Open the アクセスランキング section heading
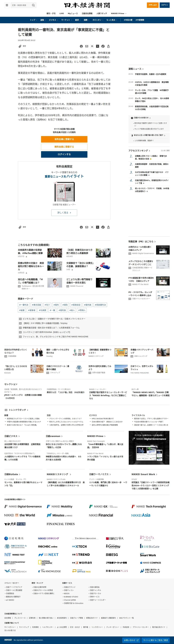The height and width of the screenshot is (644, 174). 139,151
